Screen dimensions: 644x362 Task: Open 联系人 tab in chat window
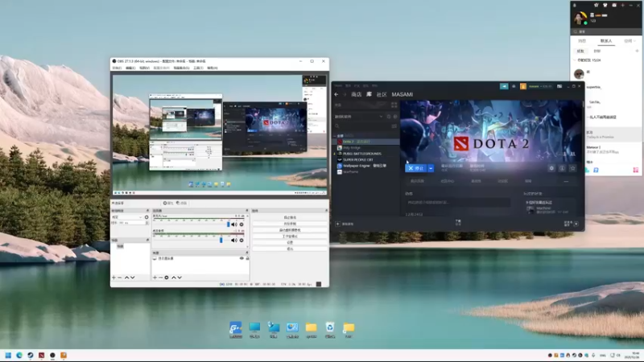[x=606, y=41]
